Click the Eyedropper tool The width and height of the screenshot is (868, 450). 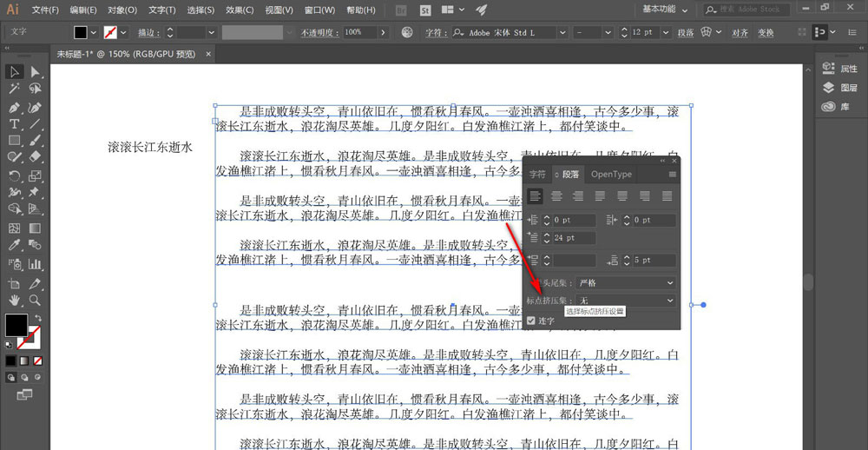[x=15, y=247]
